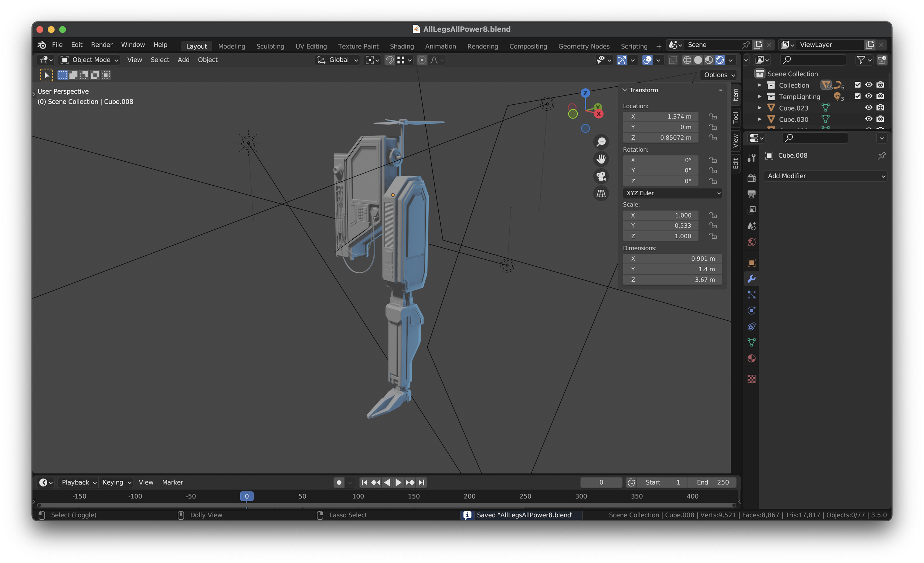Viewport: 924px width, 563px height.
Task: Switch to Shading workspace tab
Action: (x=402, y=46)
